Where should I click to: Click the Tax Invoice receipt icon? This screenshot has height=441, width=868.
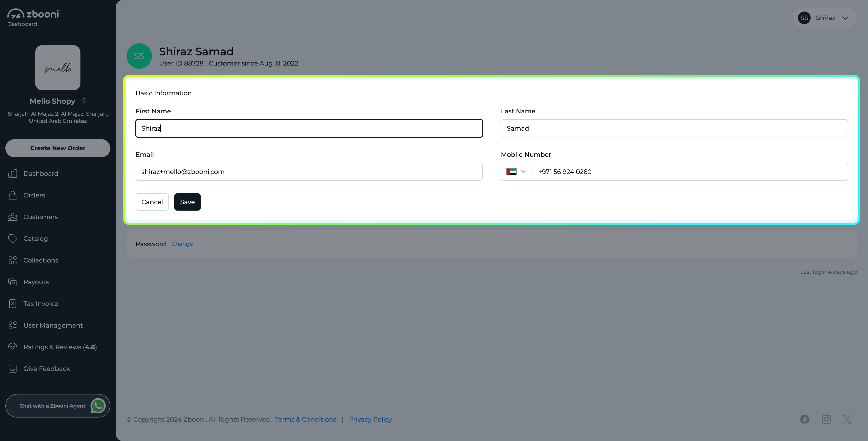13,303
